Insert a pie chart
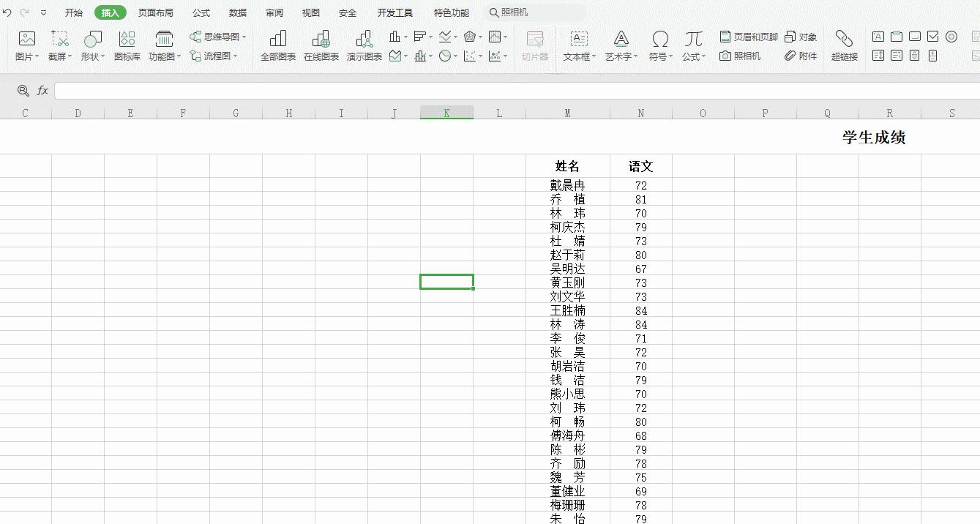 pyautogui.click(x=445, y=55)
